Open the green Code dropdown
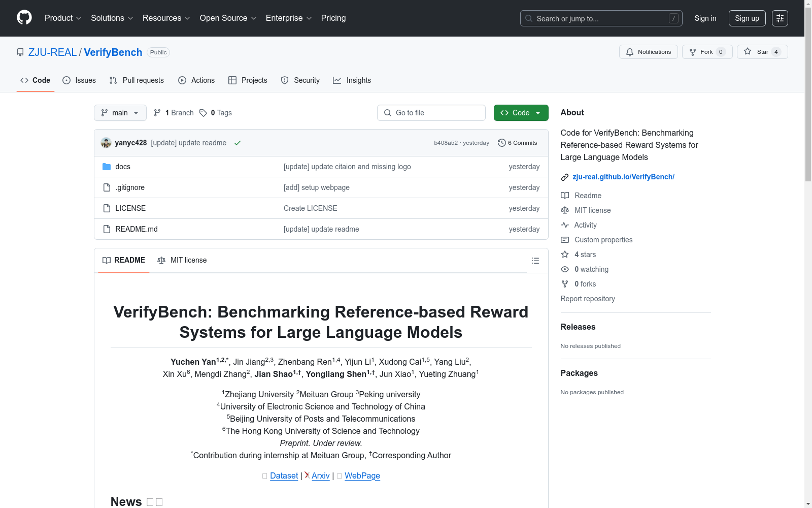Image resolution: width=812 pixels, height=508 pixels. 521,113
